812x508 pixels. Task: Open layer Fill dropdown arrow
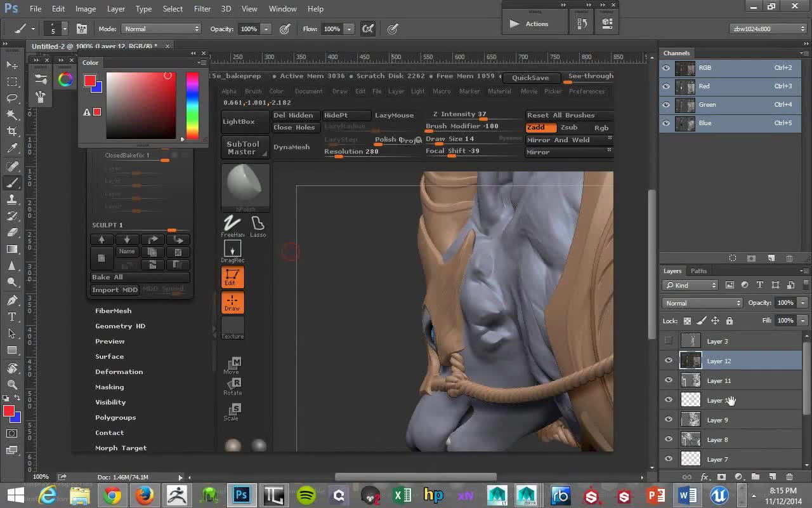(x=802, y=321)
